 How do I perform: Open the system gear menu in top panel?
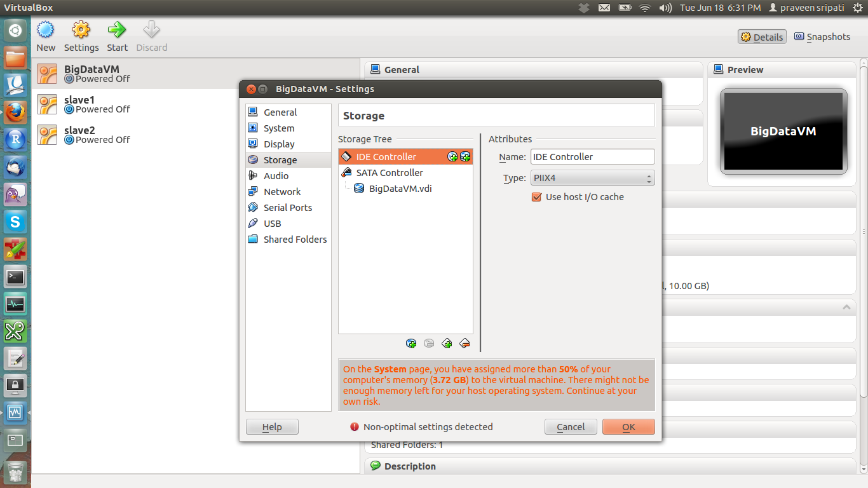pos(857,8)
